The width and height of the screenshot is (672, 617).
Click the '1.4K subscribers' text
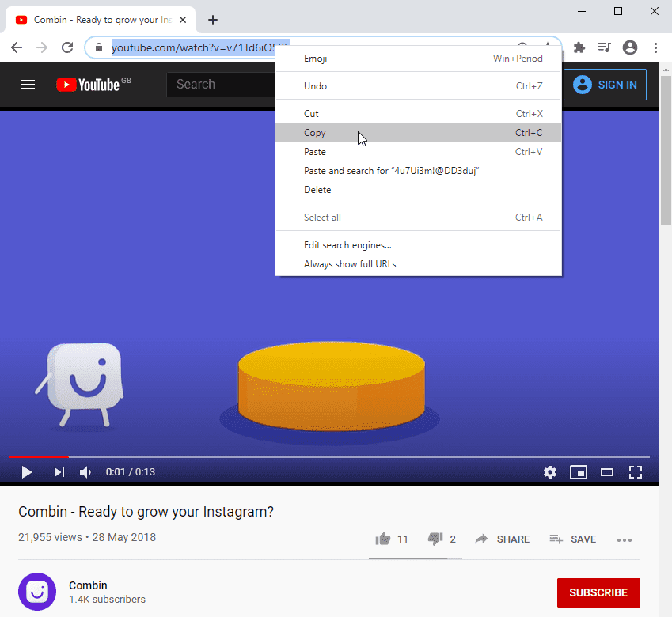(x=107, y=599)
